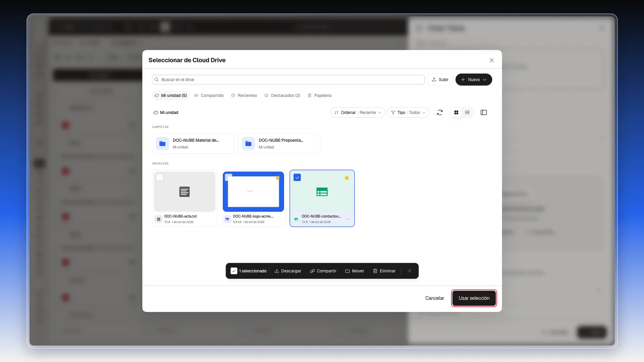Switch to grid view
Screen dimensions: 644x362
(x=456, y=113)
